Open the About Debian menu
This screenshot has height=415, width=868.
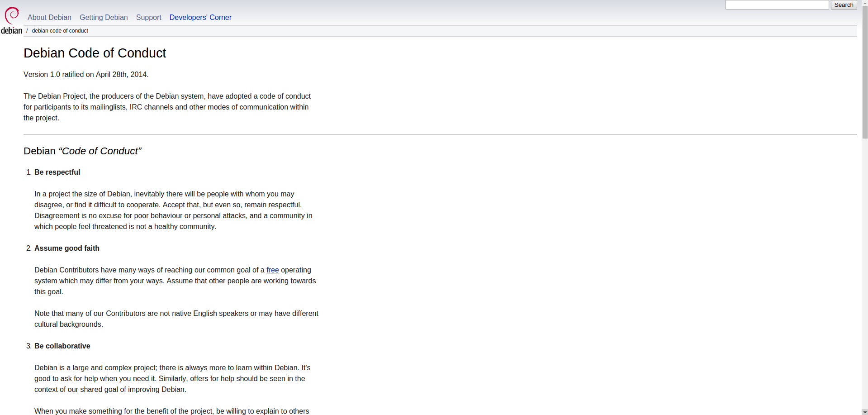tap(49, 17)
